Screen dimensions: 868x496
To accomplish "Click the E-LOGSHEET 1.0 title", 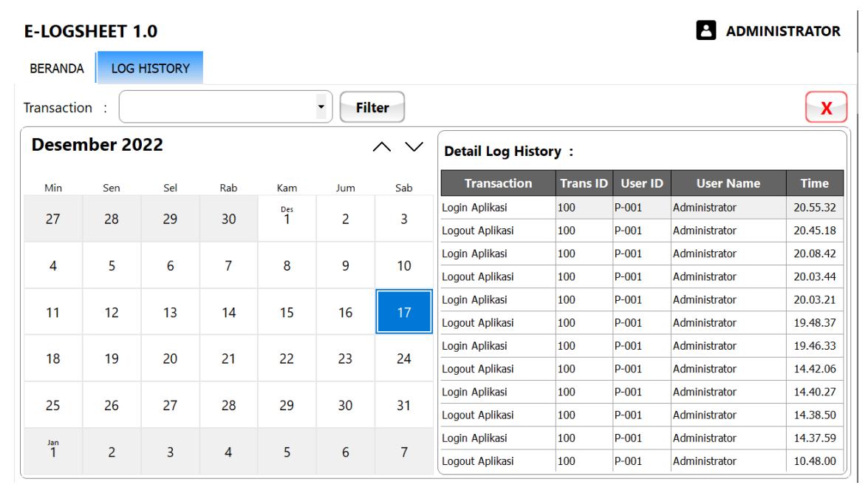I will click(91, 31).
